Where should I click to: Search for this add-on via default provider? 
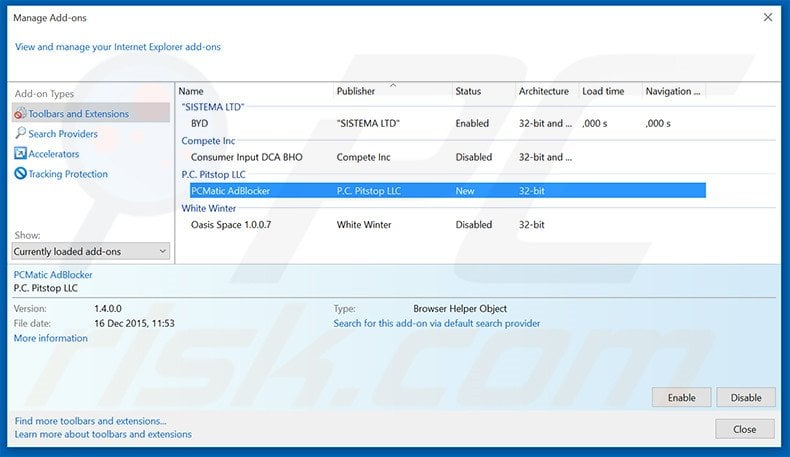(437, 323)
